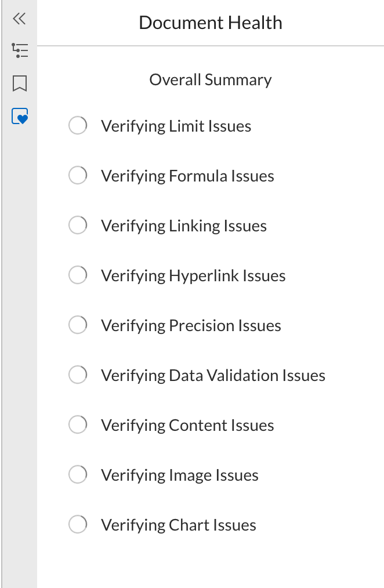
Task: Collapse the sidebar with double chevron icon
Action: coord(19,19)
